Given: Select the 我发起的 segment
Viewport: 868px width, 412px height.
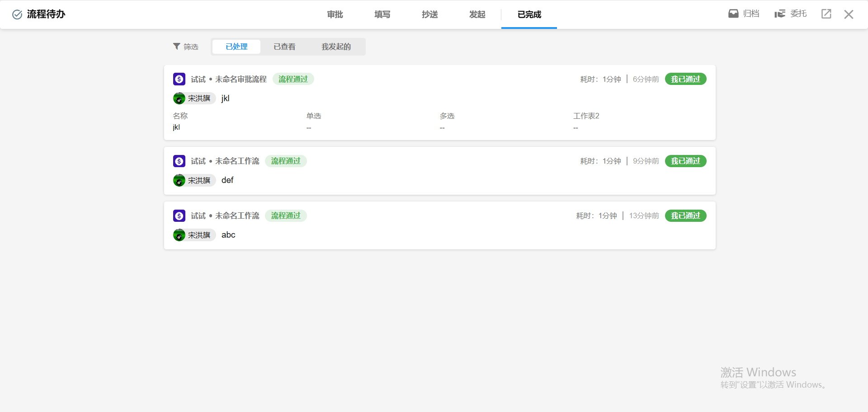Looking at the screenshot, I should [336, 47].
